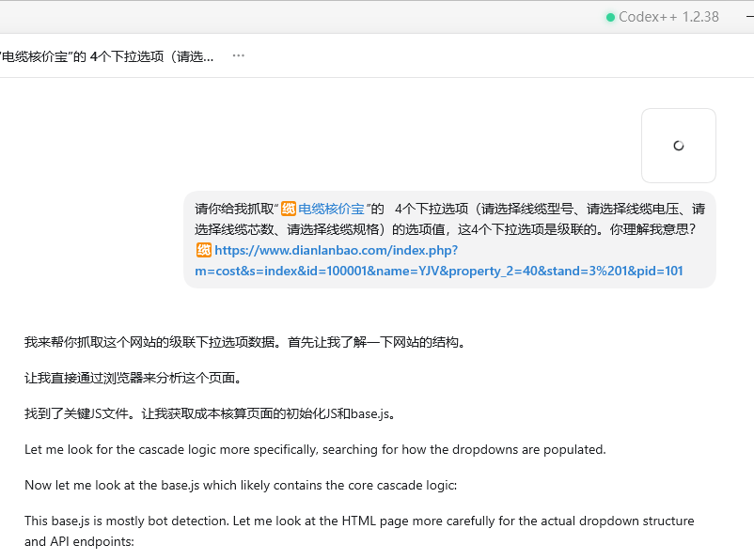754x560 pixels.
Task: Click the line starting 找到了关键JS文件
Action: tap(211, 413)
